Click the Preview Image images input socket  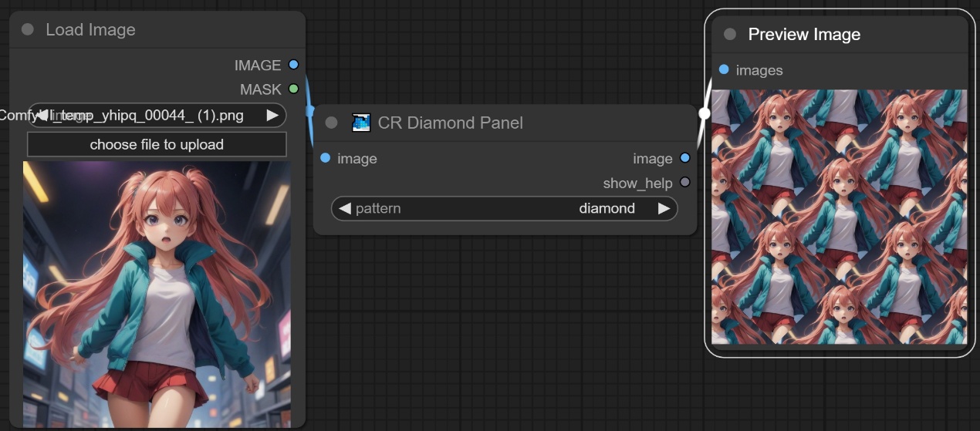pos(723,70)
